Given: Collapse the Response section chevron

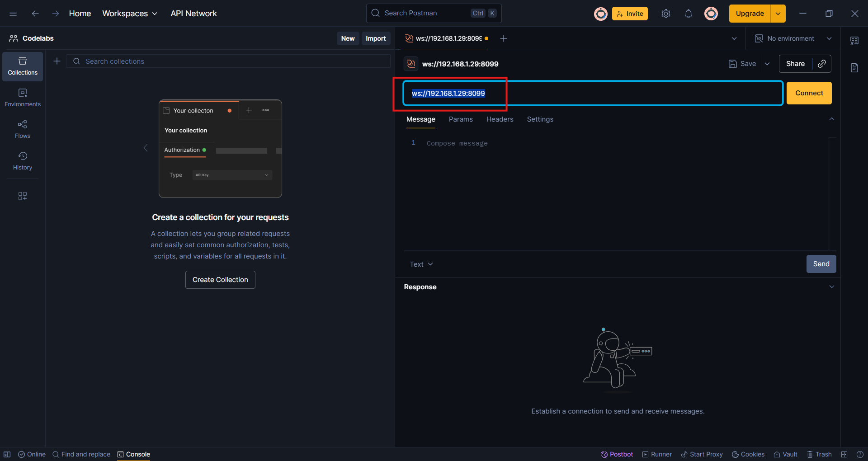Looking at the screenshot, I should pos(831,287).
